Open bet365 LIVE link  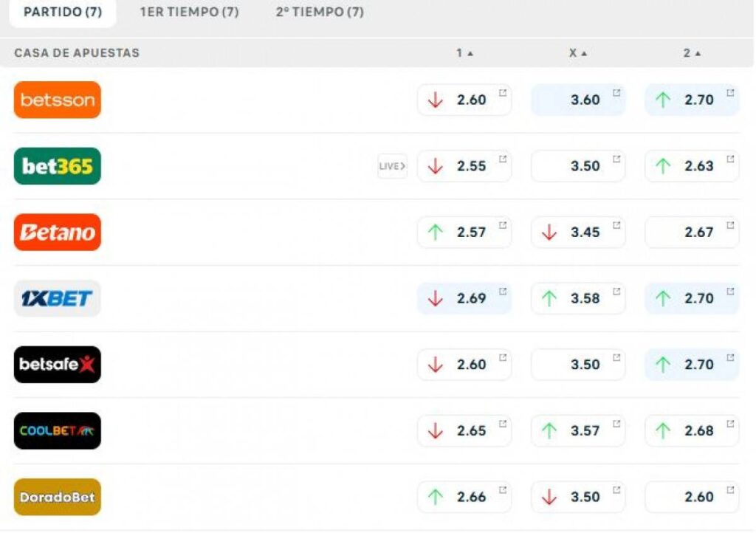[392, 166]
